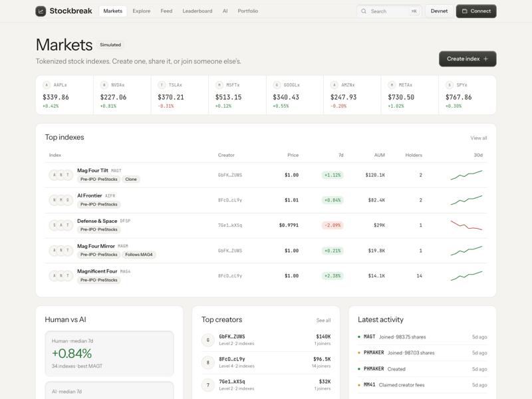Image resolution: width=532 pixels, height=399 pixels.
Task: Click the +2.38% 7d badge
Action: click(332, 276)
